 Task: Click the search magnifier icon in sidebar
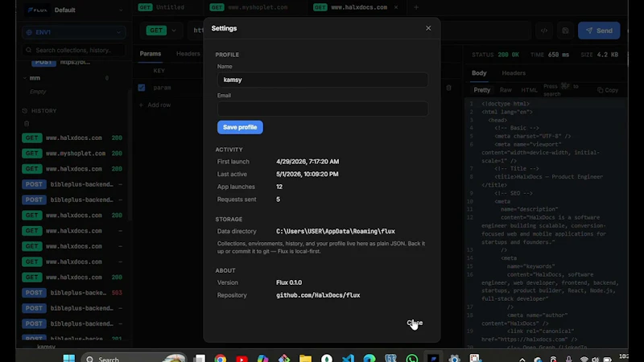(x=29, y=50)
